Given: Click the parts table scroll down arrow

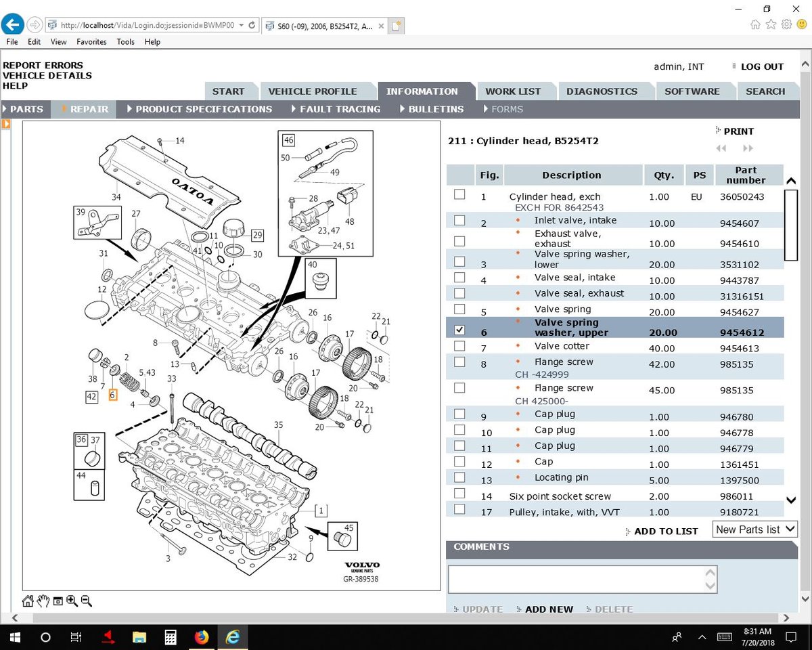Looking at the screenshot, I should pyautogui.click(x=790, y=500).
